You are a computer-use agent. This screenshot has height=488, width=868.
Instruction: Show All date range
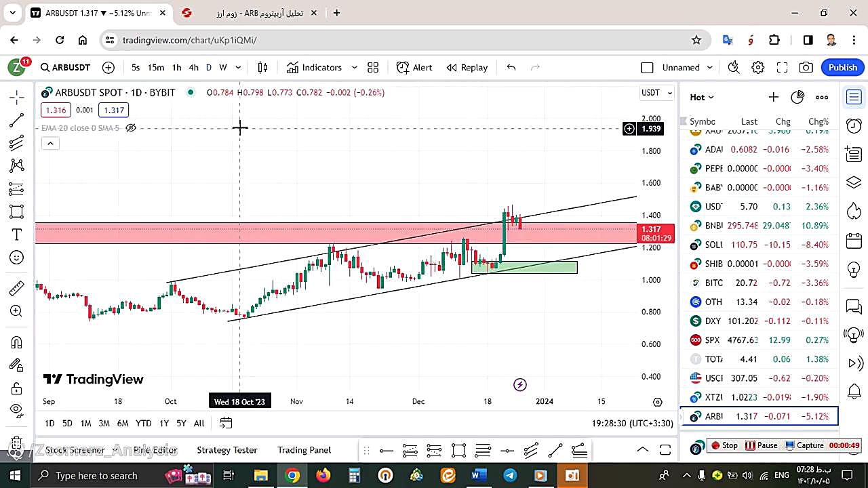pyautogui.click(x=199, y=423)
